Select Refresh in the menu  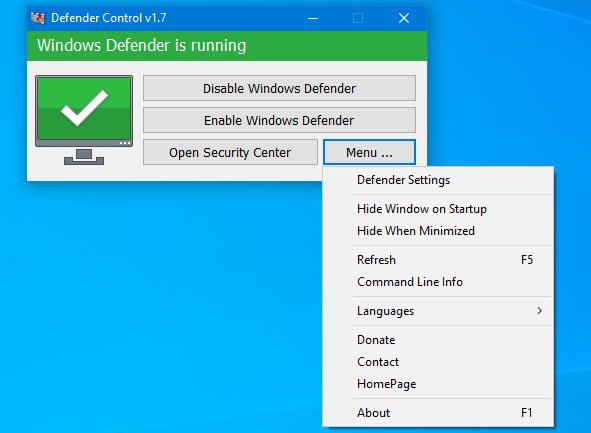tap(438, 260)
